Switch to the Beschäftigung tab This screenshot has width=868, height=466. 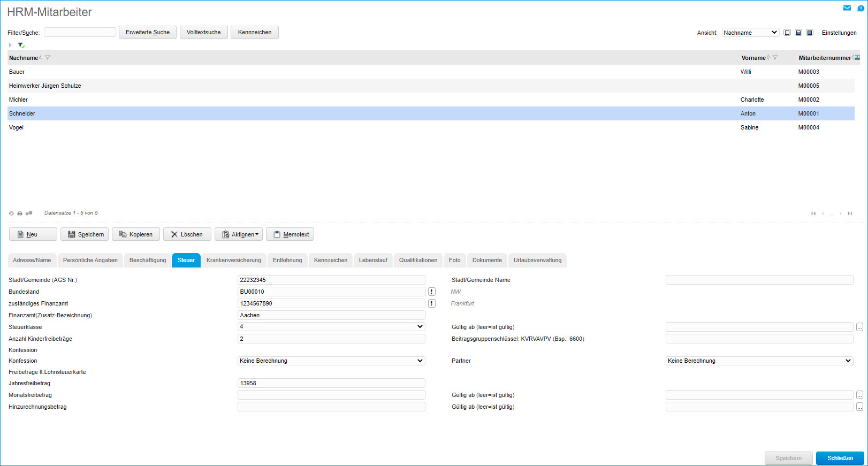[148, 260]
